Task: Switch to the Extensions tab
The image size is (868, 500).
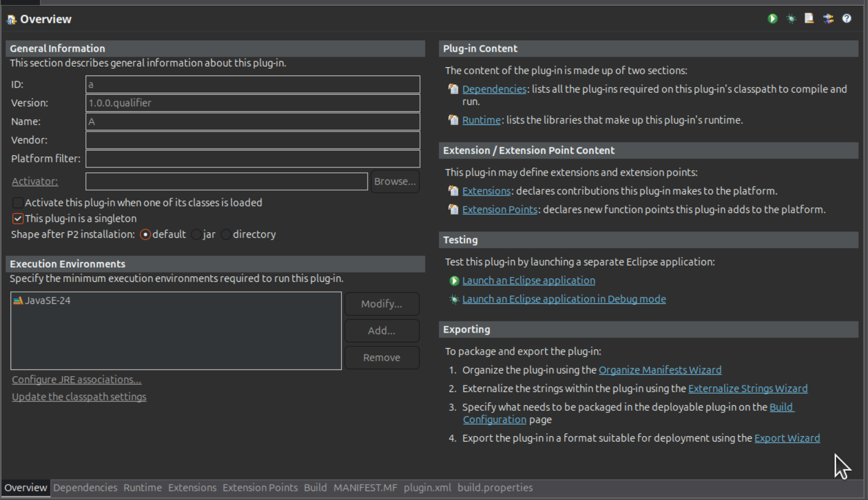Action: (192, 488)
